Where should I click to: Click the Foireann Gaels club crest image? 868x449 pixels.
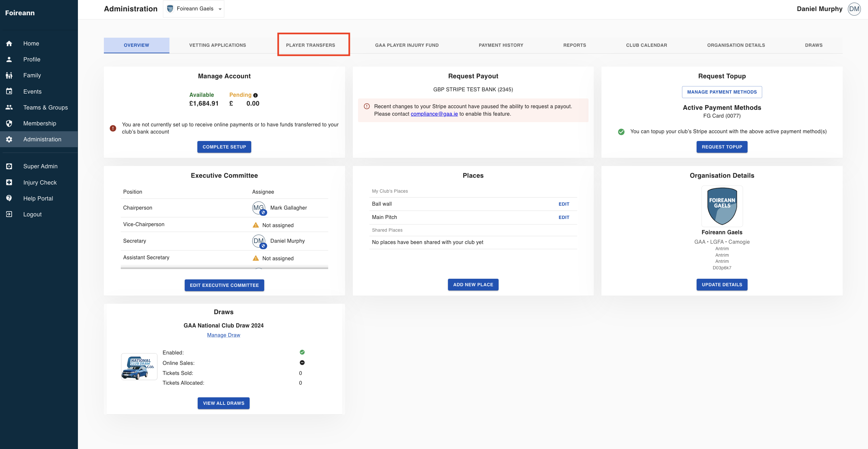(x=722, y=206)
